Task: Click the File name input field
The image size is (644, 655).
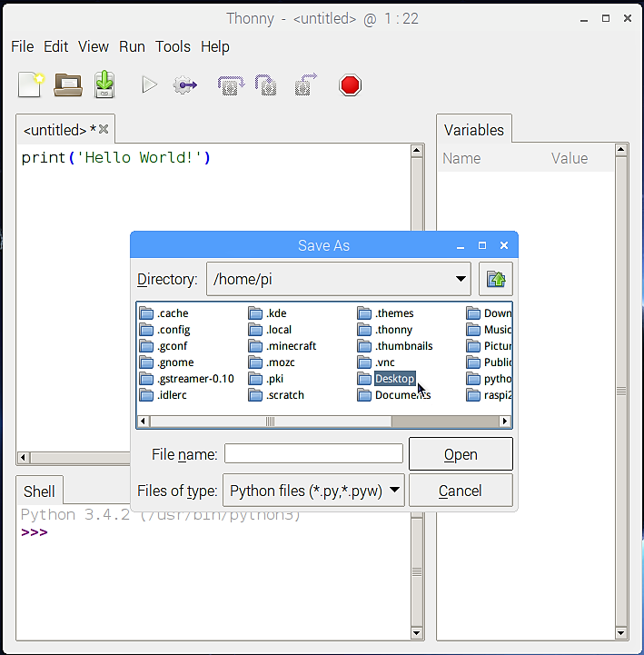Action: 313,453
